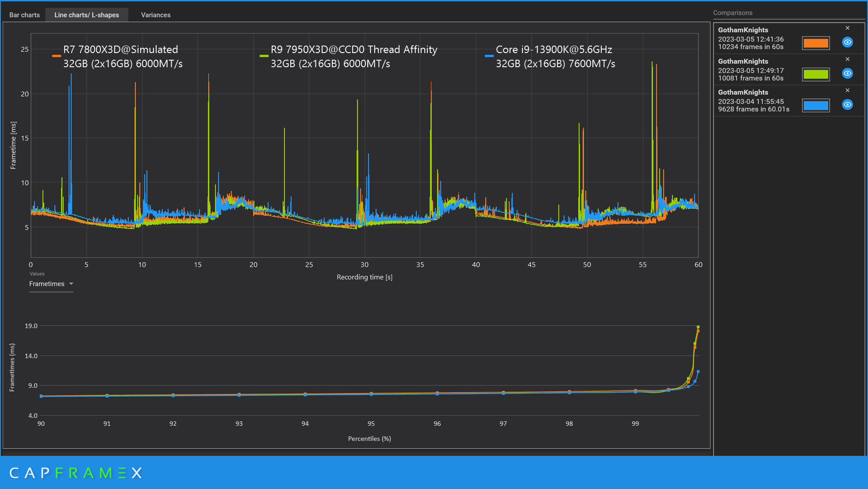Click the blue series color swatch

pos(815,105)
